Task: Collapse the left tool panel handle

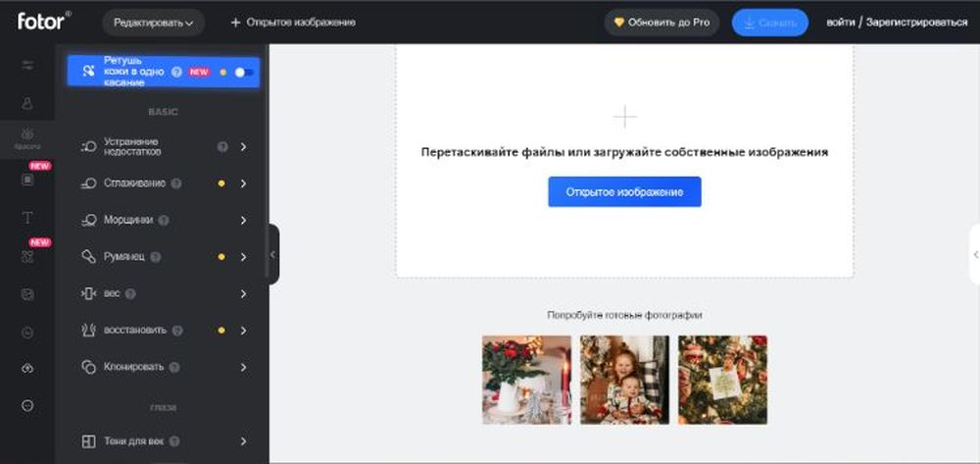Action: click(273, 254)
